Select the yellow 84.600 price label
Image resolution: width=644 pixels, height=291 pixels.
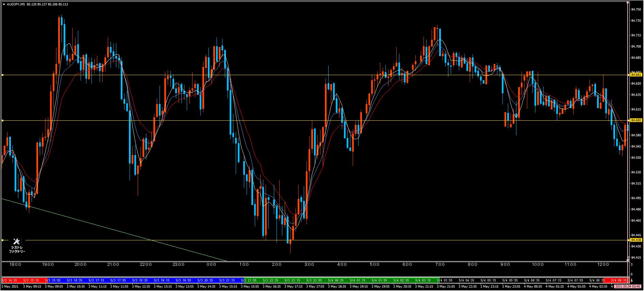(636, 120)
